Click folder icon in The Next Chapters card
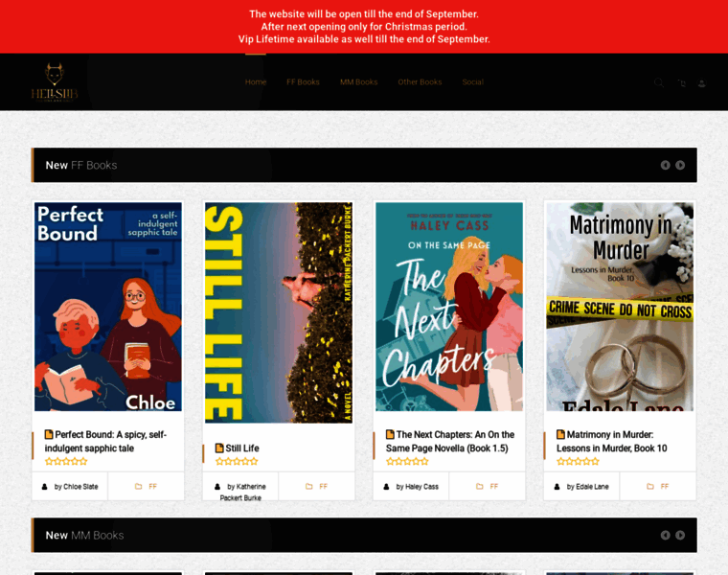Screen dimensions: 728x575 (x=480, y=486)
